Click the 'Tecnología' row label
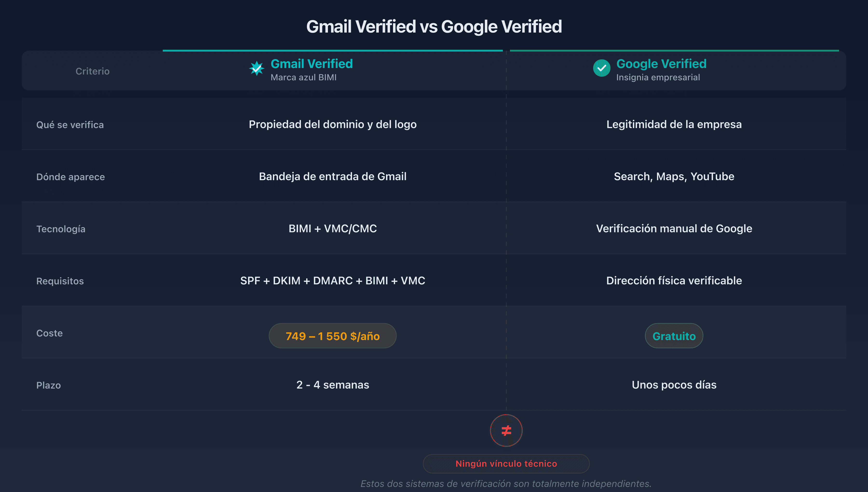The width and height of the screenshot is (868, 492). pyautogui.click(x=61, y=229)
